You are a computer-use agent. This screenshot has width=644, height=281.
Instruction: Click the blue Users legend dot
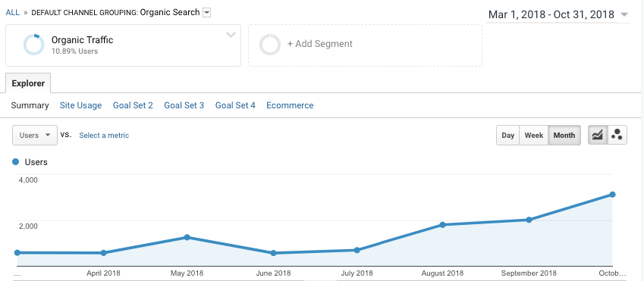pyautogui.click(x=16, y=162)
